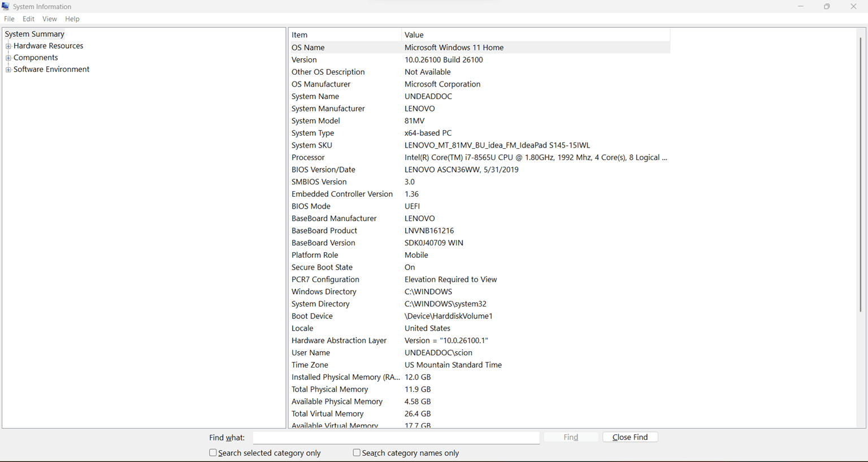Click the US Mountain Standard Time value
Image resolution: width=868 pixels, height=462 pixels.
click(453, 365)
